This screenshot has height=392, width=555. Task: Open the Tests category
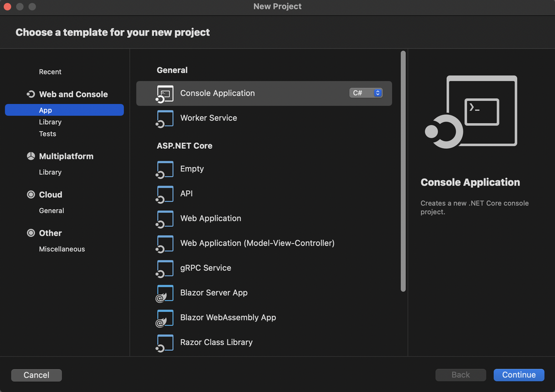click(x=48, y=134)
